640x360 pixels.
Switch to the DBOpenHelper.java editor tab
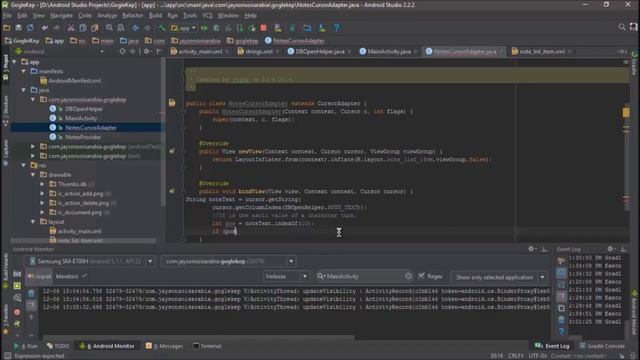pyautogui.click(x=319, y=51)
